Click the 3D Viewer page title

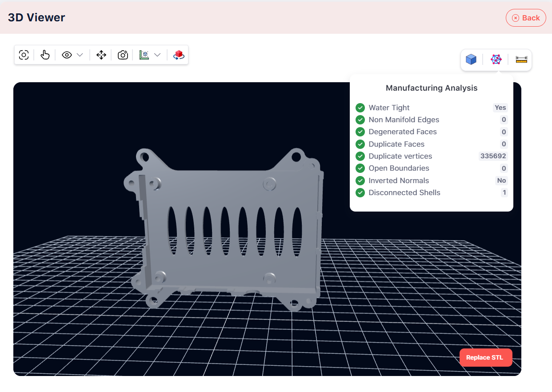(x=36, y=17)
